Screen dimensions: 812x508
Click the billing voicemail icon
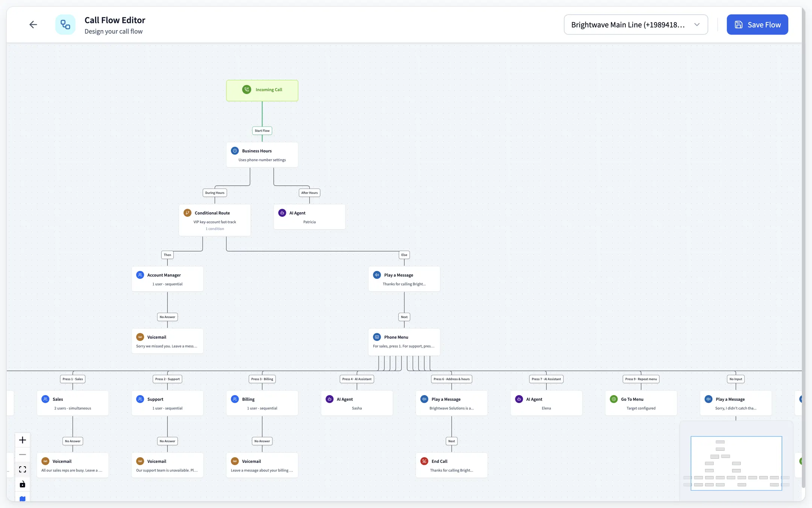[235, 461]
